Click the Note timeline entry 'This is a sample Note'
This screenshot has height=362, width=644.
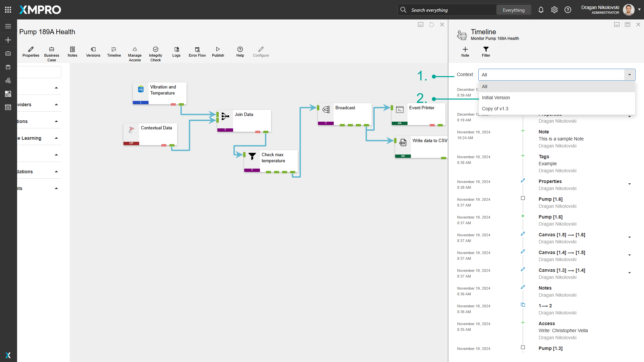pos(561,139)
